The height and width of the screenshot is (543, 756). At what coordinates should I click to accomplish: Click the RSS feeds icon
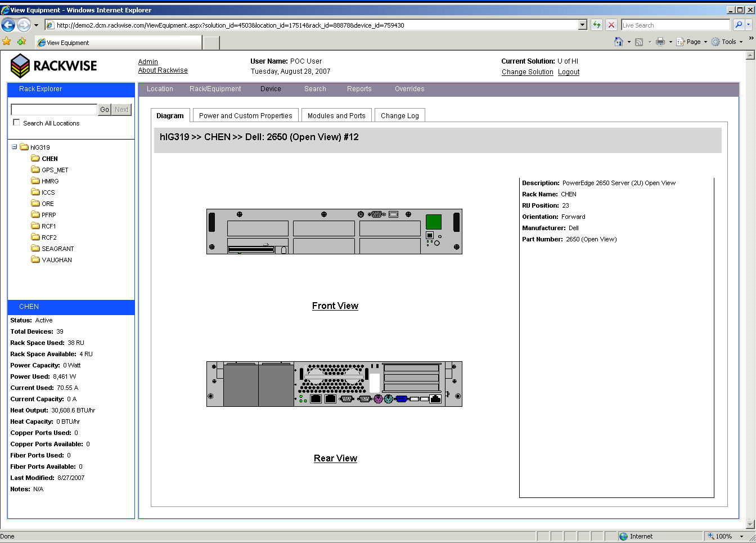[639, 42]
